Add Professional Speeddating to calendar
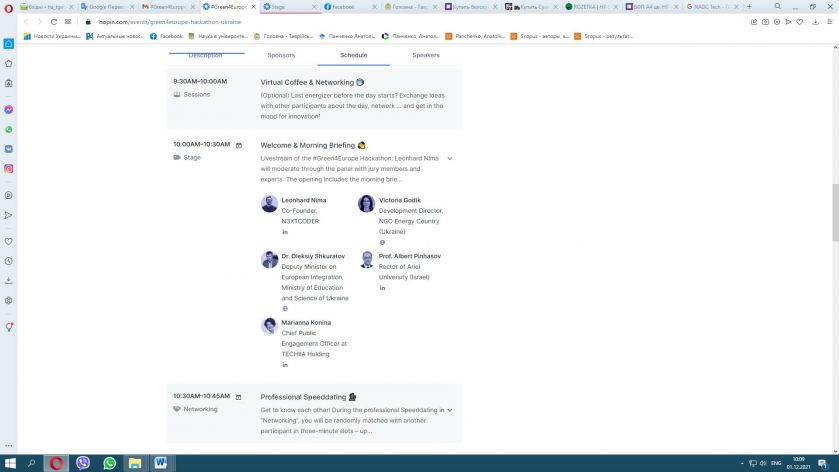The image size is (839, 472). tap(239, 397)
